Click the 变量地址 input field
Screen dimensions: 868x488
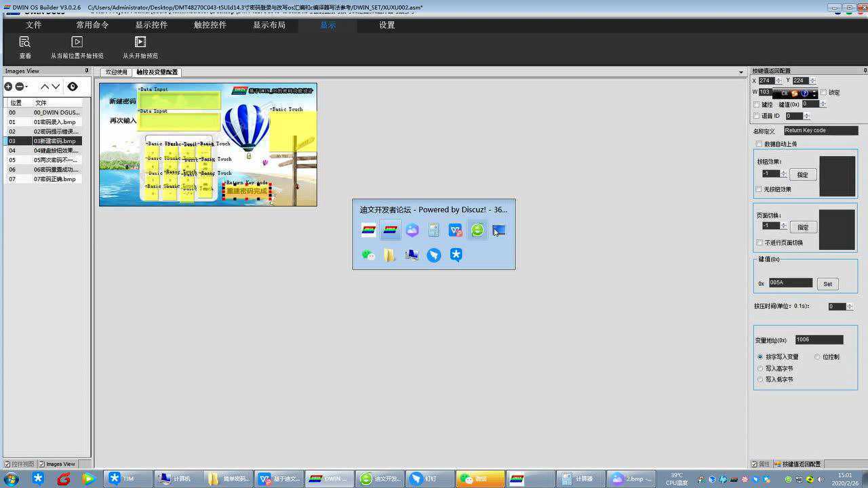[818, 340]
